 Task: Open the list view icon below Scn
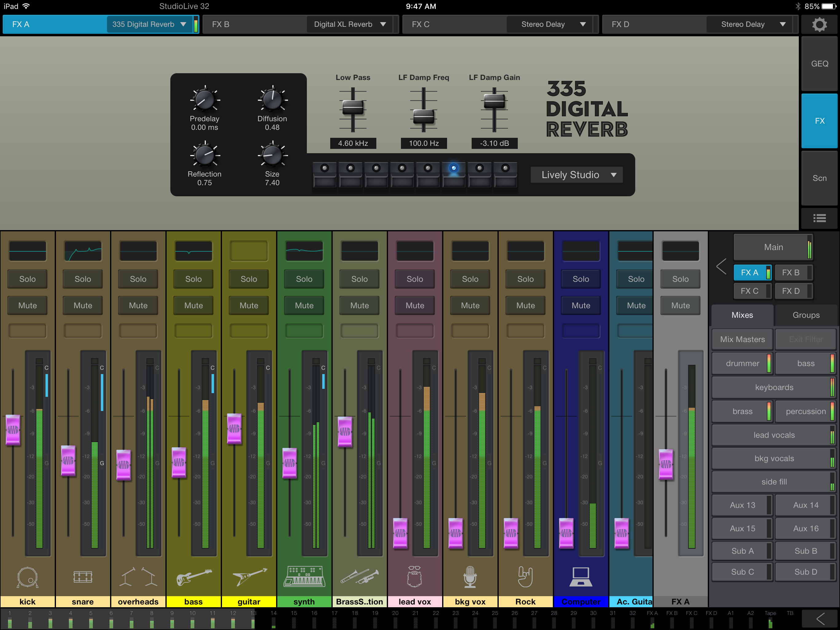click(819, 218)
